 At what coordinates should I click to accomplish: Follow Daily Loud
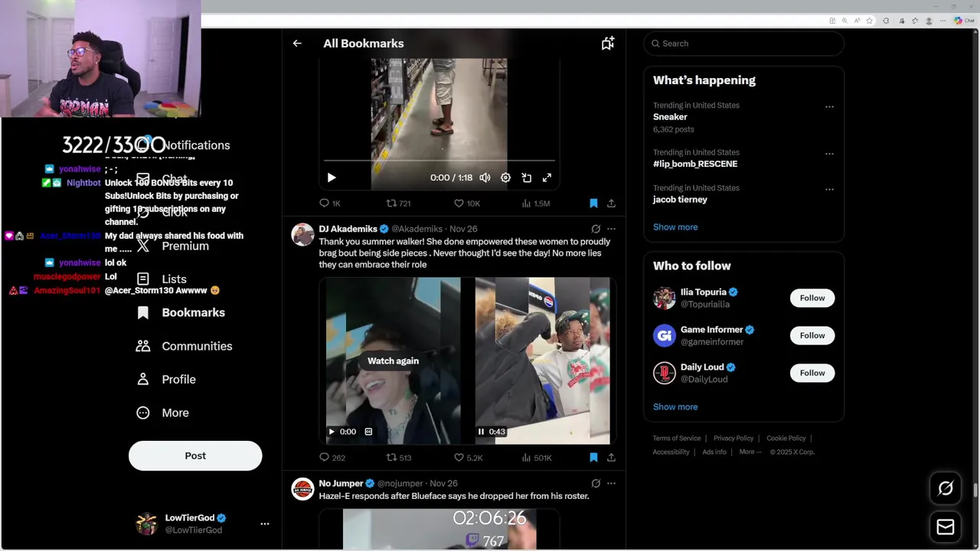click(x=812, y=373)
